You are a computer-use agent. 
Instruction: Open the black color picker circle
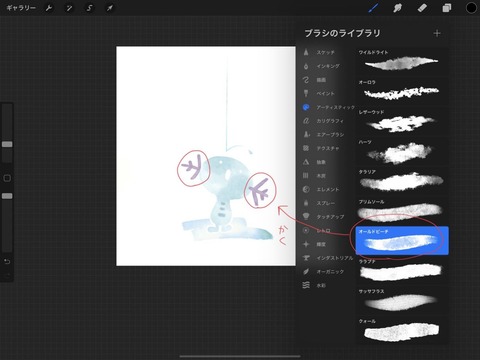[471, 8]
